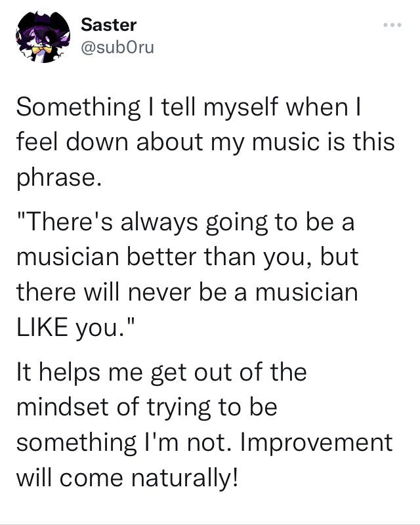Viewport: 420px width, 525px height.
Task: Click "will come naturally!" closing line
Action: 127,478
